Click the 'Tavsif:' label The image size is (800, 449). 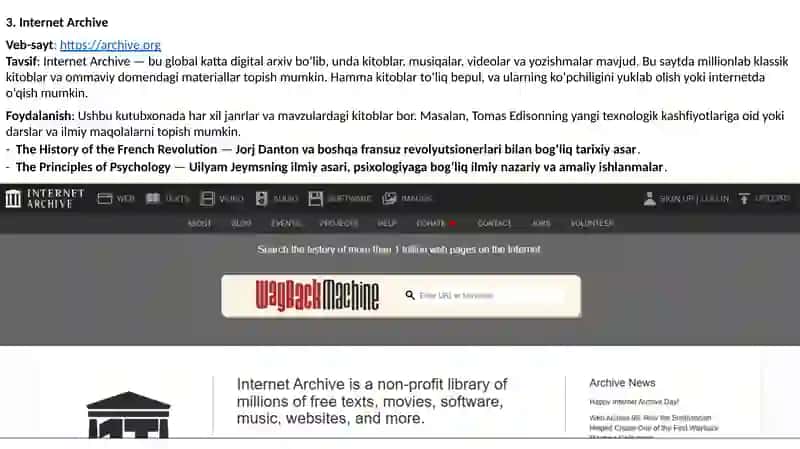(x=22, y=62)
